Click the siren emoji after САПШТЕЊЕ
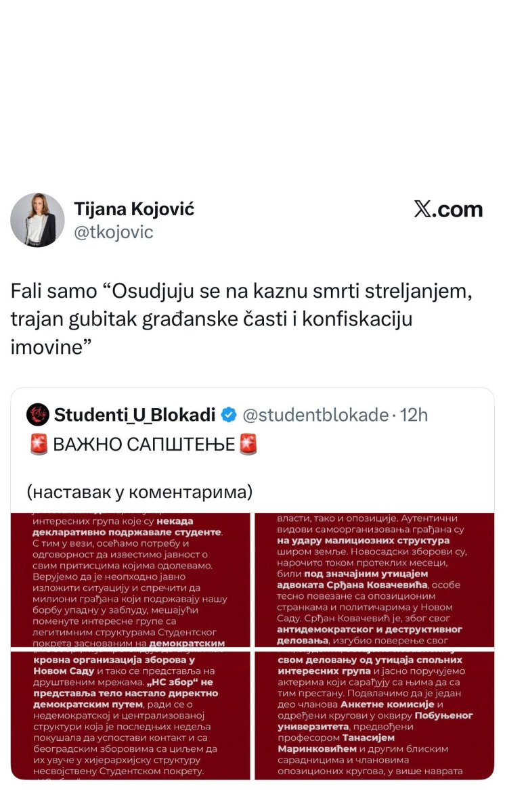 [x=249, y=445]
